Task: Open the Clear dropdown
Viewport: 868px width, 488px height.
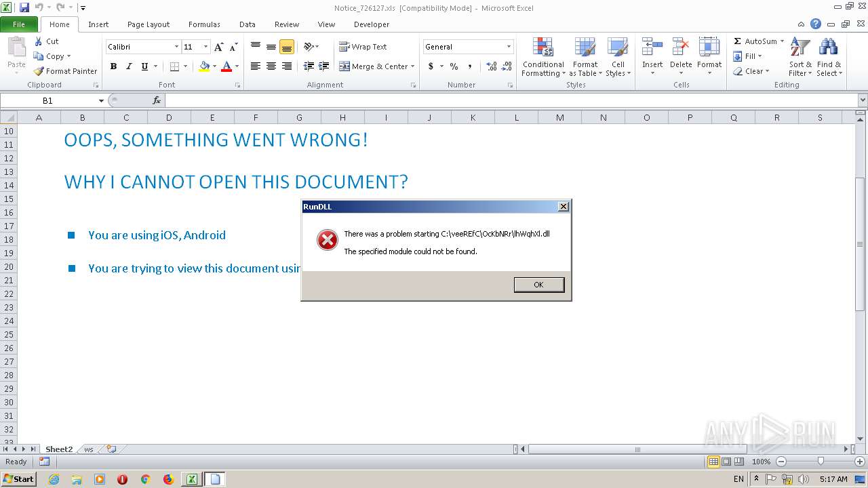Action: click(751, 71)
